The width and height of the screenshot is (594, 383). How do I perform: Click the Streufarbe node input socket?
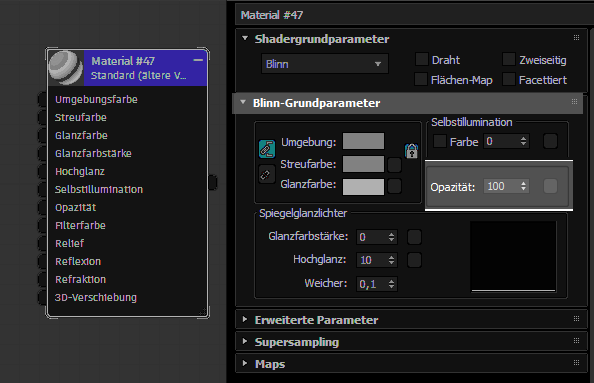point(42,117)
